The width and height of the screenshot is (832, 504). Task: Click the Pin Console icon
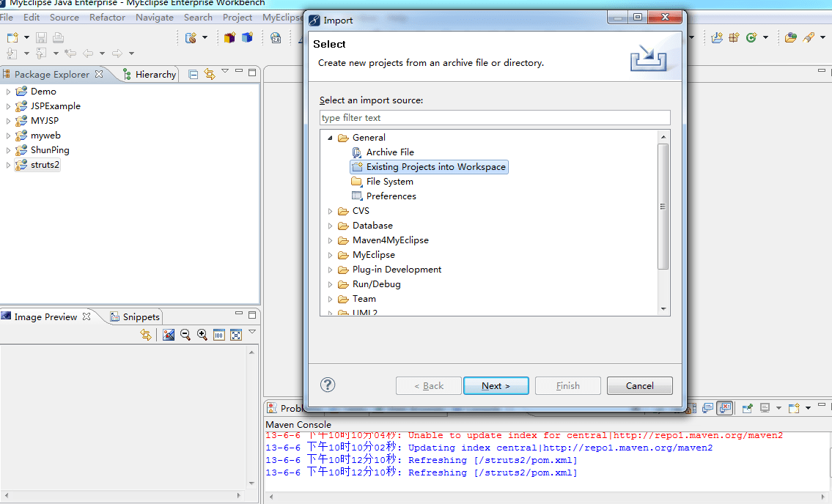(x=748, y=408)
